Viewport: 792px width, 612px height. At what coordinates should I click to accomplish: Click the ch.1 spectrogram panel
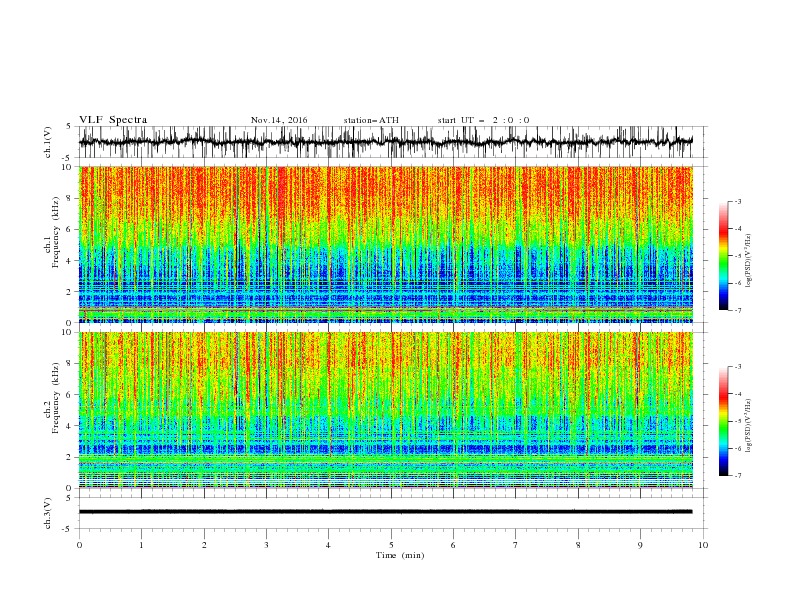(x=386, y=244)
